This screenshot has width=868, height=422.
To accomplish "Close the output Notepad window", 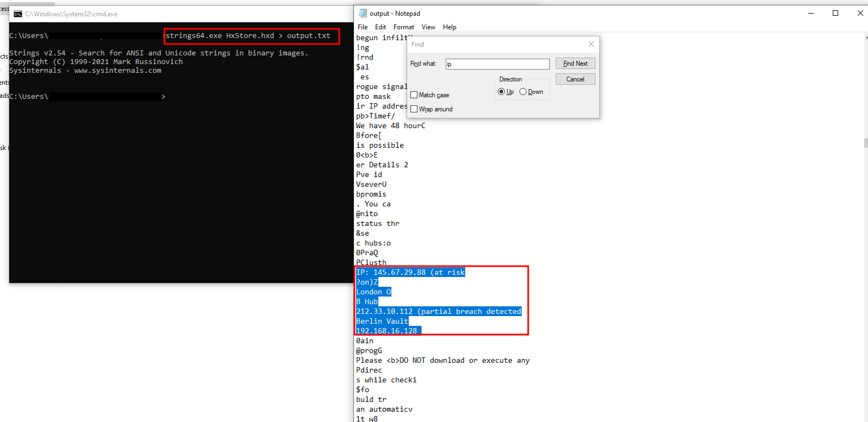I will 860,14.
